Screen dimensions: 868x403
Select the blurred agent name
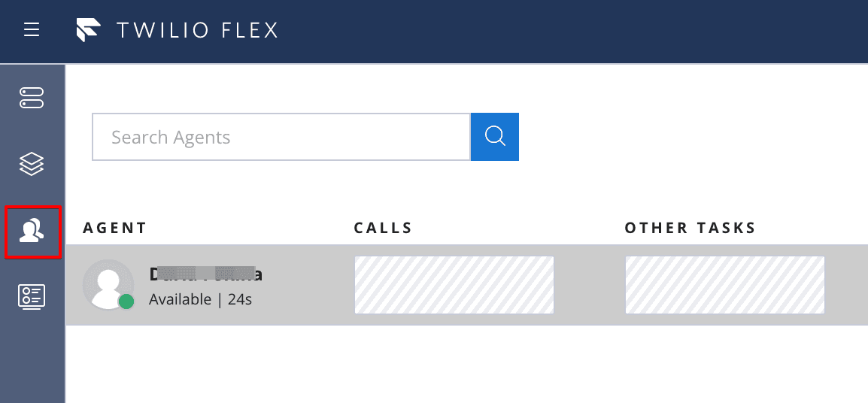[x=205, y=274]
